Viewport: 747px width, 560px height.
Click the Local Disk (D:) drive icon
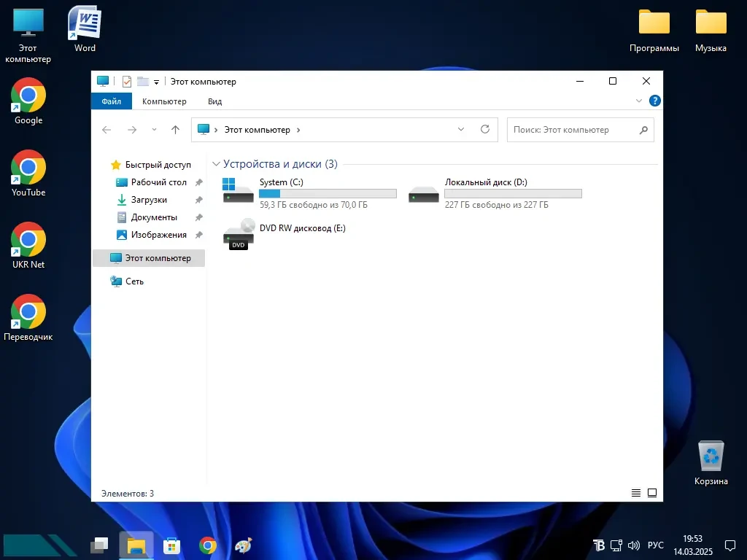(x=424, y=194)
